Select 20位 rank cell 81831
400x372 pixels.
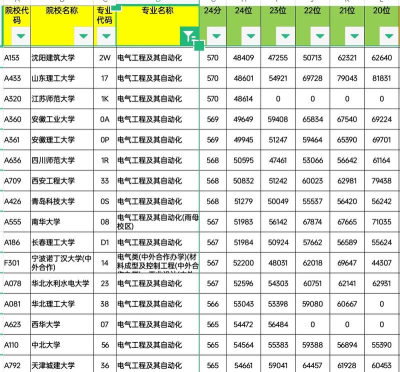382,78
